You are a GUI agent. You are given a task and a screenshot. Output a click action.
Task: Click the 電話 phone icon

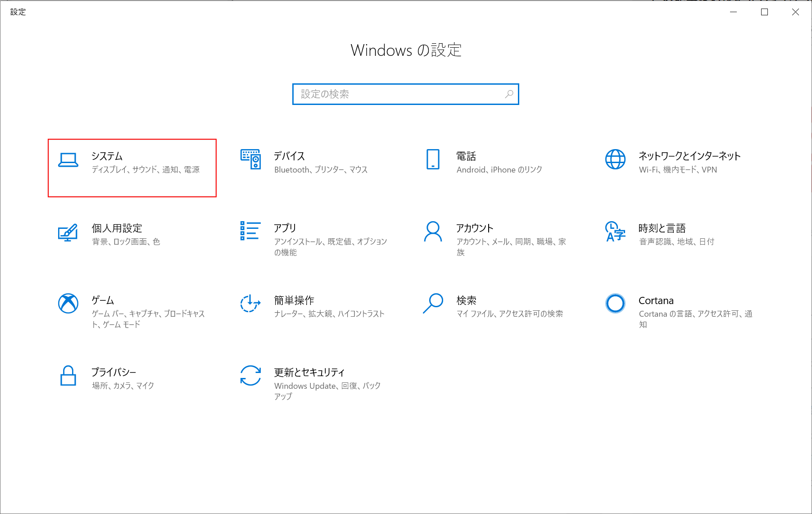click(x=433, y=159)
